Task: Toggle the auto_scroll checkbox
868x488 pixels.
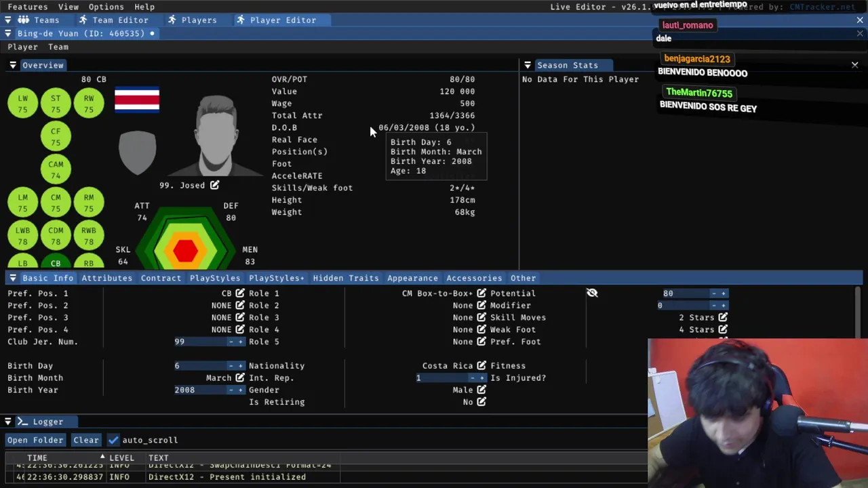Action: (x=113, y=441)
